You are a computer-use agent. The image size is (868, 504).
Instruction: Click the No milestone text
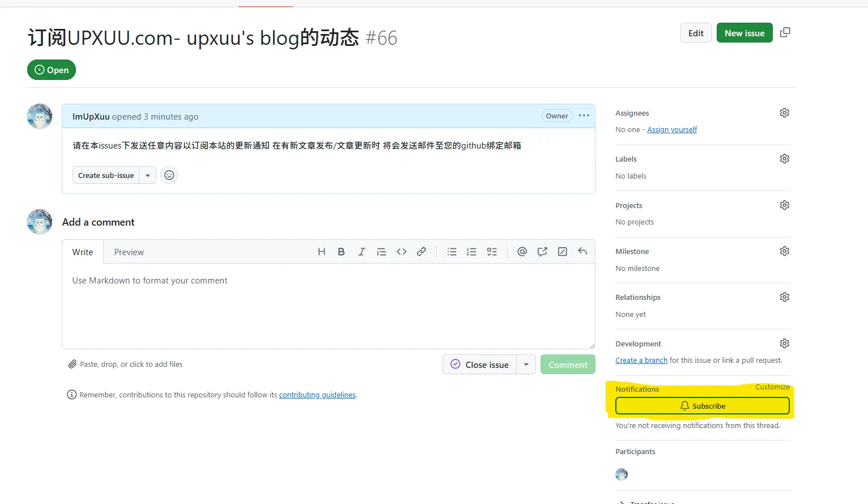point(637,269)
